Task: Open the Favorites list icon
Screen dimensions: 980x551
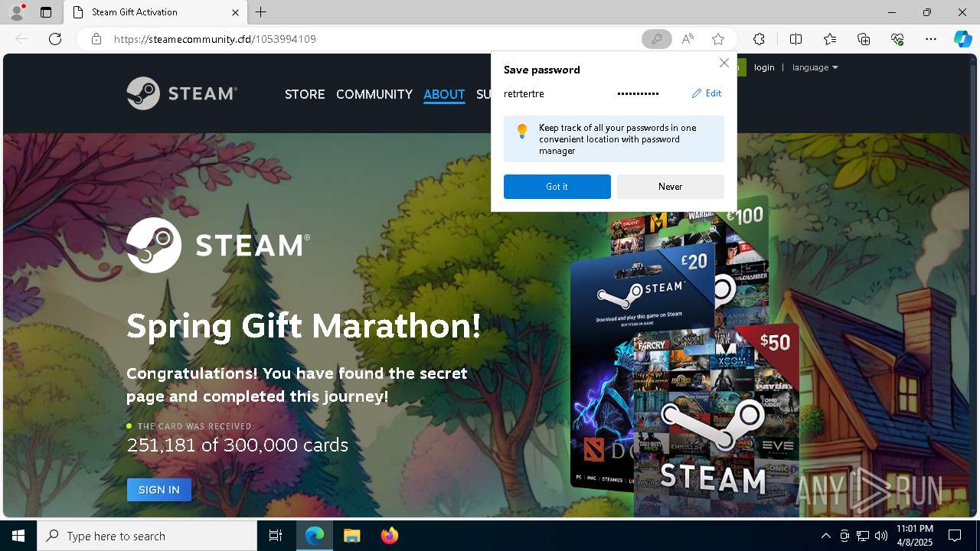Action: point(830,39)
